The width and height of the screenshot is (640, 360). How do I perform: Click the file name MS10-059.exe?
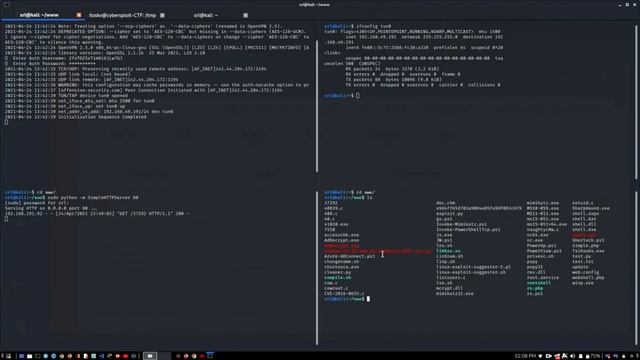(x=543, y=208)
